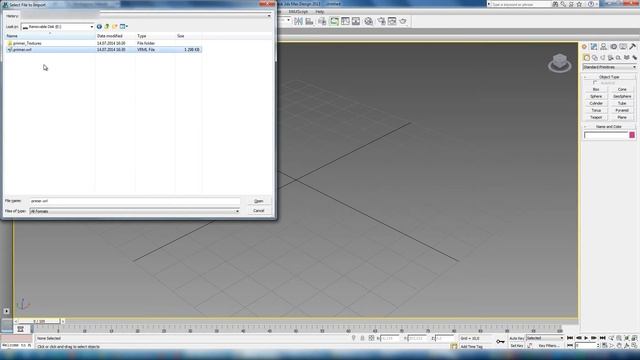Click the Key Filters button

549,346
